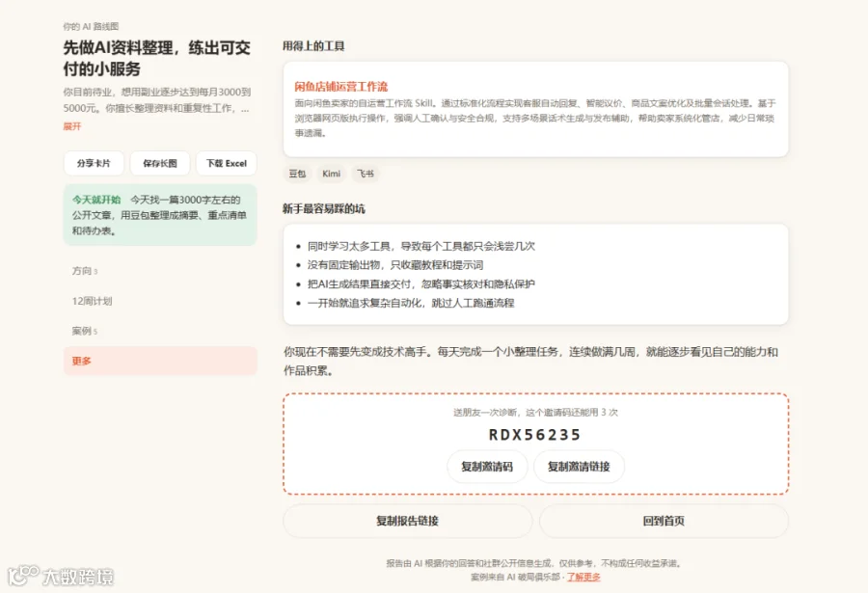Click the text 送朋友一次诊断
The image size is (868, 593).
click(x=536, y=412)
